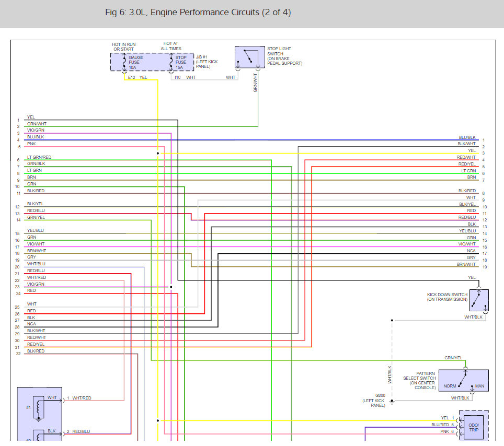Select the stop light switch symbol box
Viewport: 504px width, 446px height.
click(250, 57)
